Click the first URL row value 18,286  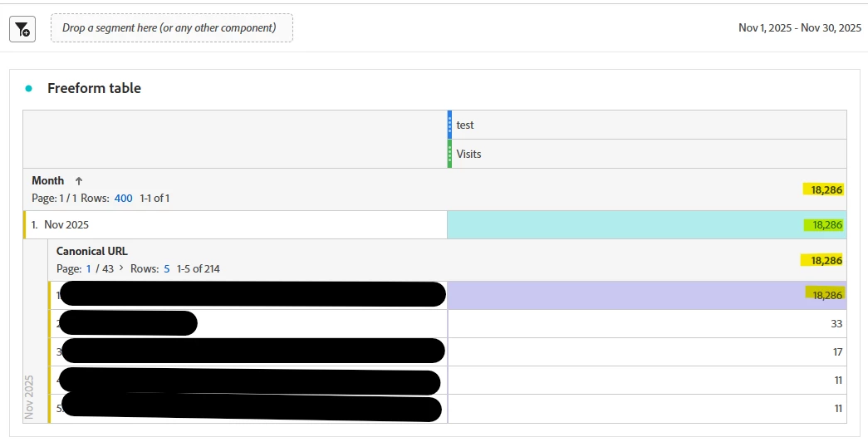[x=826, y=295]
